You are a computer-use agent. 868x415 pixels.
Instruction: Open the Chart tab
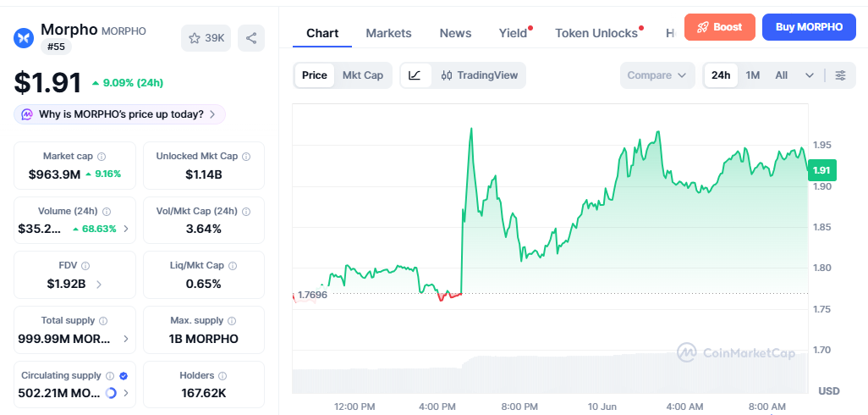(x=322, y=33)
